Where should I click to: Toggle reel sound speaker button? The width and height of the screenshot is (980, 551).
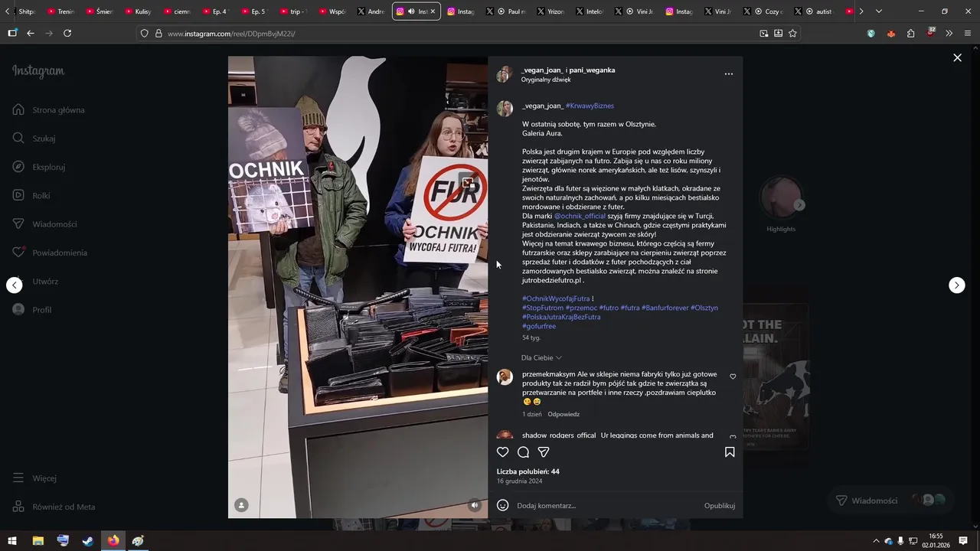click(475, 505)
